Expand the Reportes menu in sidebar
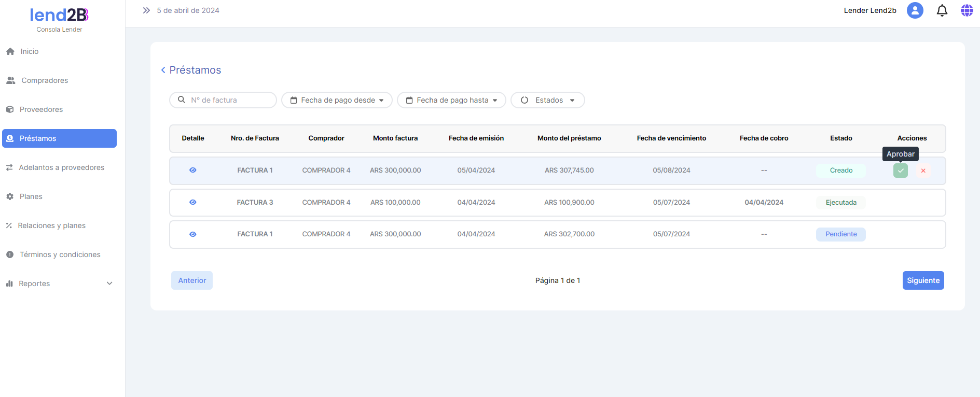 pos(59,283)
